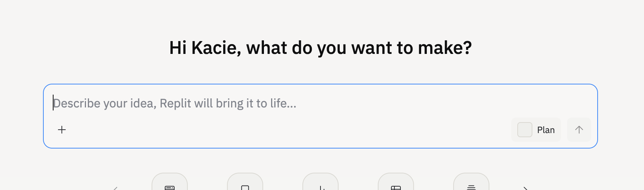The width and height of the screenshot is (644, 190).
Task: Focus the idea description input field
Action: coord(320,103)
